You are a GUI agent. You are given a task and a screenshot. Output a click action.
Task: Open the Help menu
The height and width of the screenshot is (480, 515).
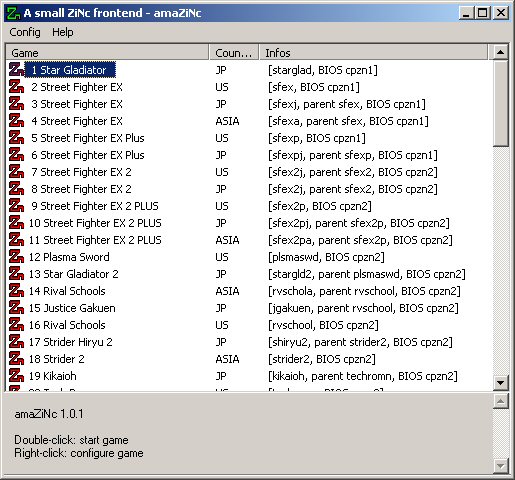(63, 32)
